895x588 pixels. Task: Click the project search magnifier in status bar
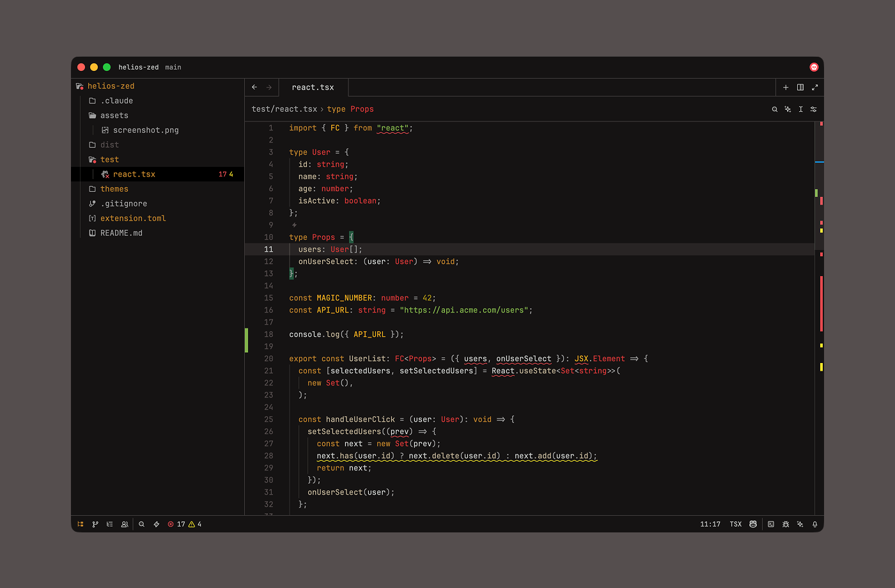[142, 524]
